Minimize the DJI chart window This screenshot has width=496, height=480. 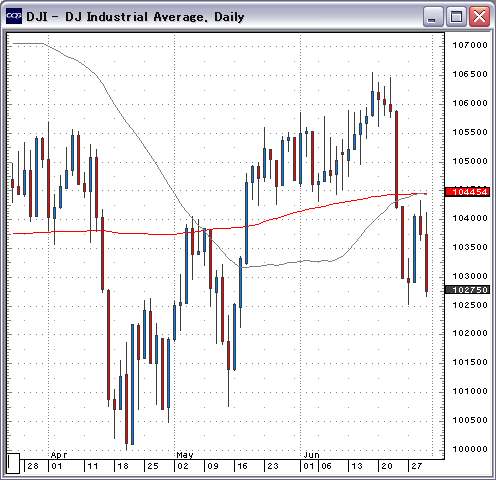433,16
